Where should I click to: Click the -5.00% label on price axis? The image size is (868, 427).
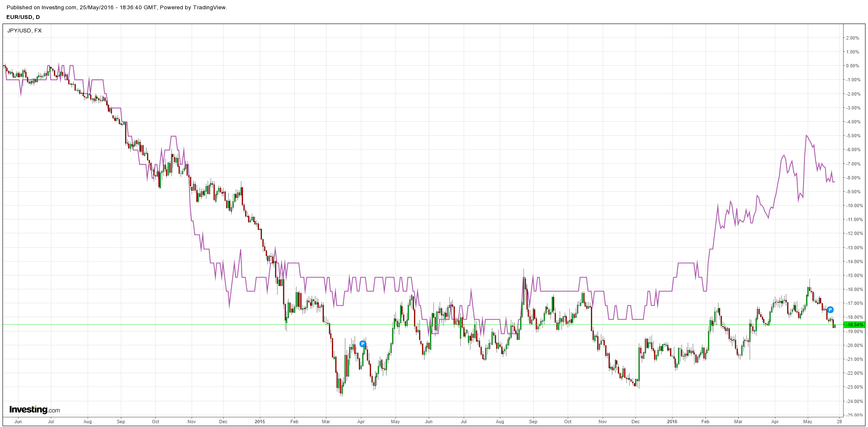(x=852, y=136)
